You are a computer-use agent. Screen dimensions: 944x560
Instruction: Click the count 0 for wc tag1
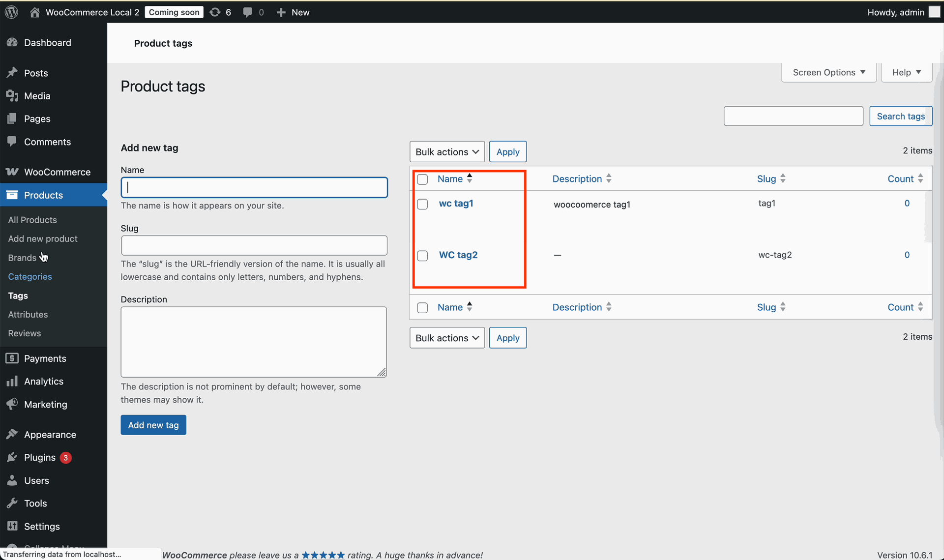pos(907,203)
